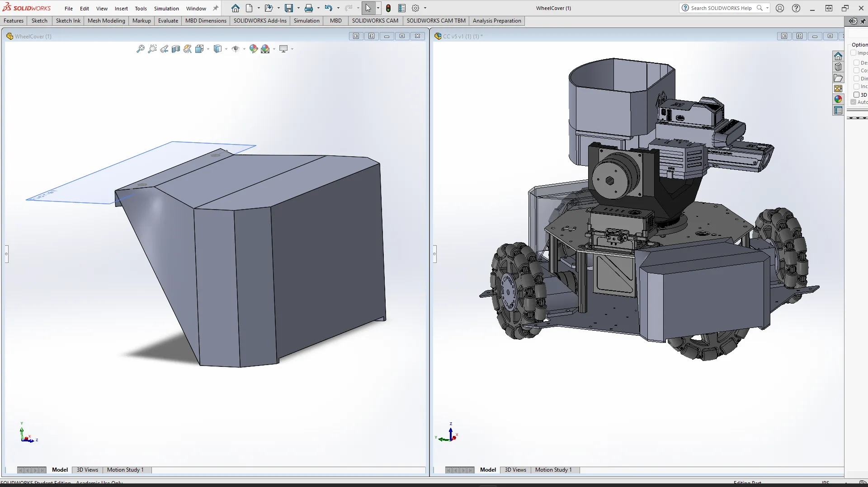868x487 pixels.
Task: Open 3D Views tab in WheelCover window
Action: tap(87, 470)
